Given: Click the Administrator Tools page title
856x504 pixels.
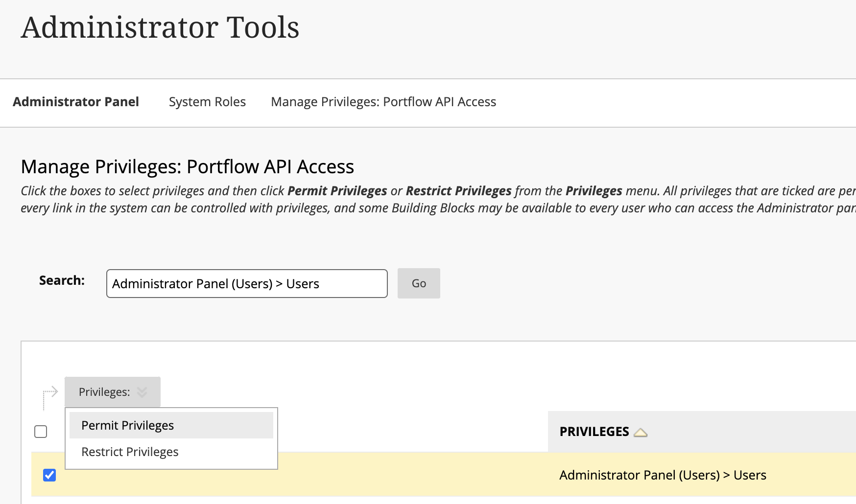Looking at the screenshot, I should tap(160, 27).
